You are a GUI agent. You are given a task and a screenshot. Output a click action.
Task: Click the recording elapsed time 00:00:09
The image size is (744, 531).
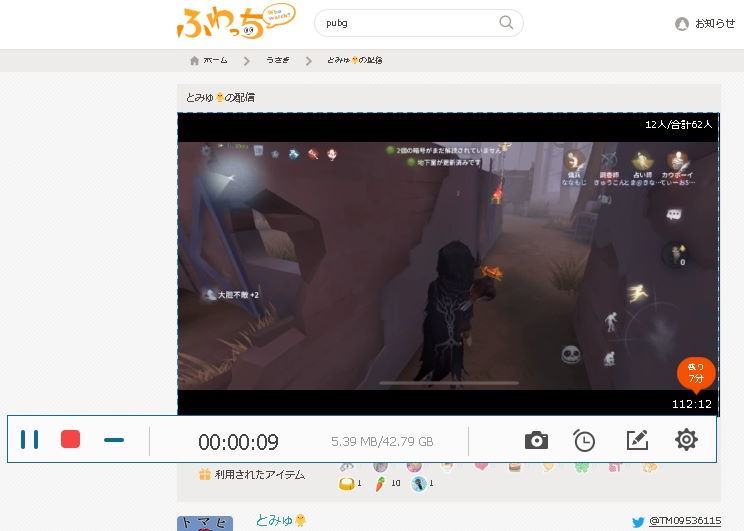click(238, 442)
